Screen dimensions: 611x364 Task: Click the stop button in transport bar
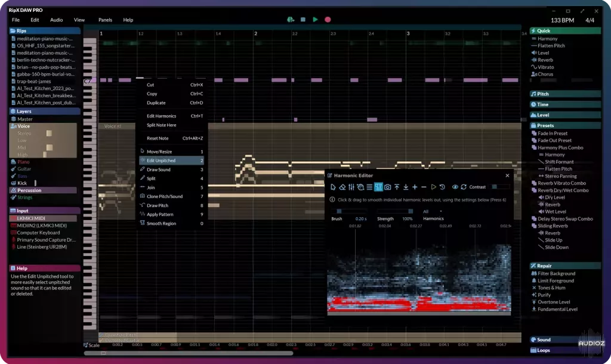pyautogui.click(x=303, y=20)
